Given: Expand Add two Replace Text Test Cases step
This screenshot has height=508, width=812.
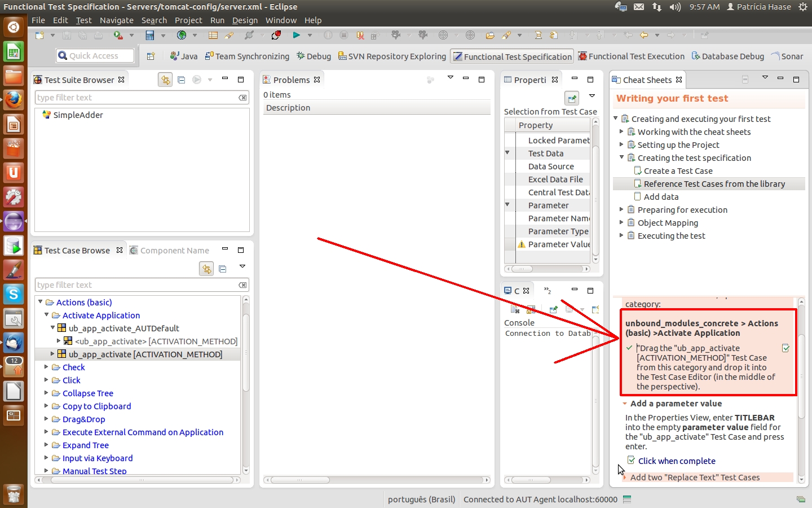Looking at the screenshot, I should click(625, 478).
